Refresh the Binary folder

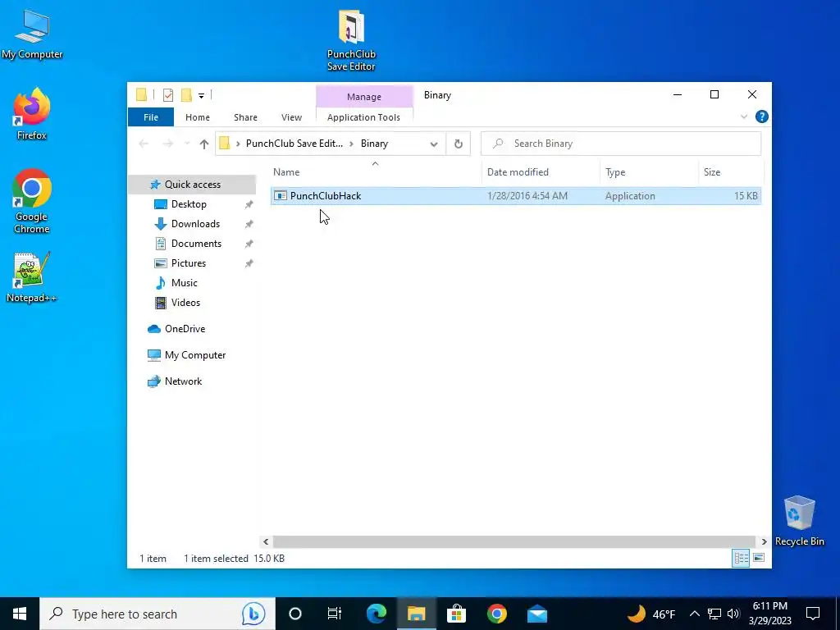point(458,144)
